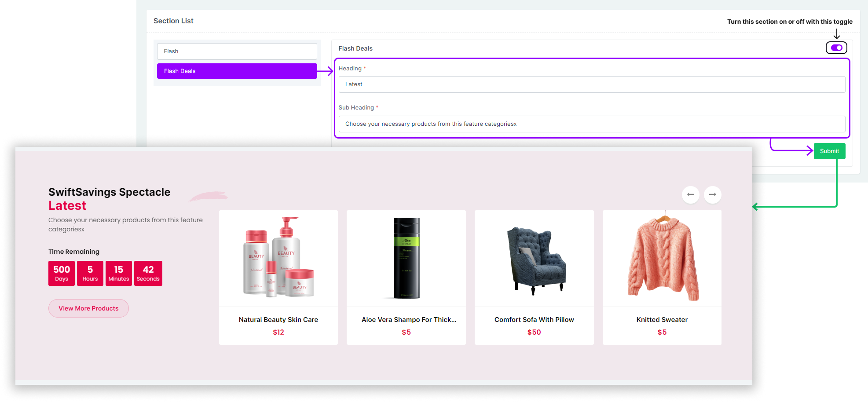Click Natural Beauty Skin Care title
Image resolution: width=868 pixels, height=402 pixels.
(x=278, y=320)
